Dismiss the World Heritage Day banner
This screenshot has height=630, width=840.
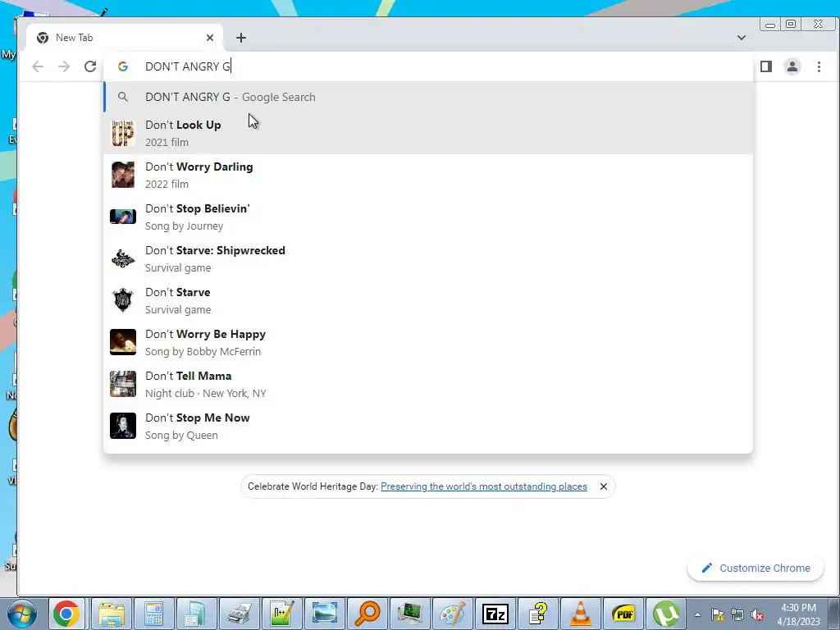[x=603, y=486]
